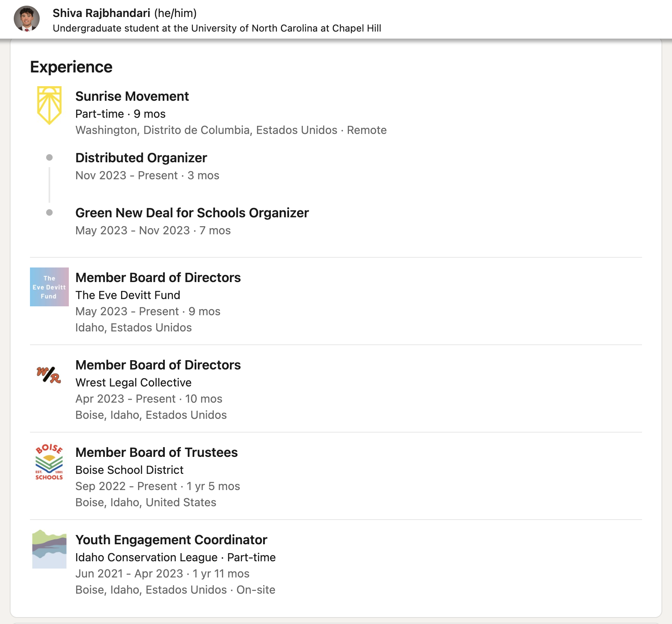Click the 'Nov 2023 - Present · 3 mos' dates

coord(147,175)
